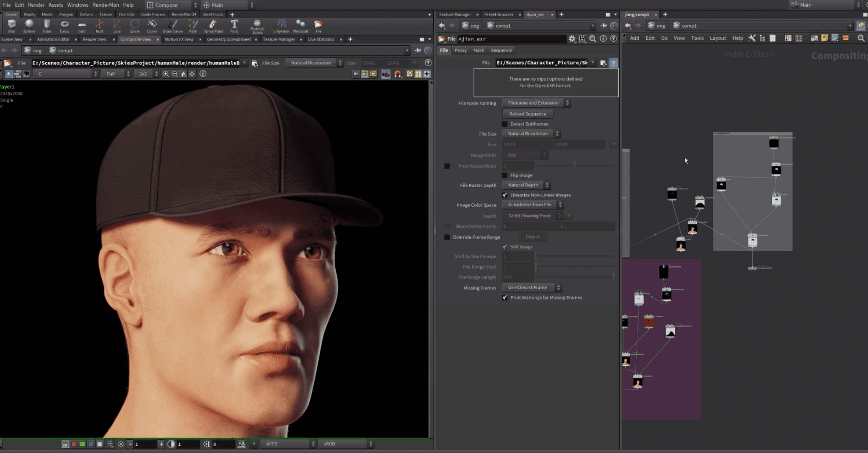Switch to Sequence parameter tab
Screen dimensions: 868x453
coord(501,50)
